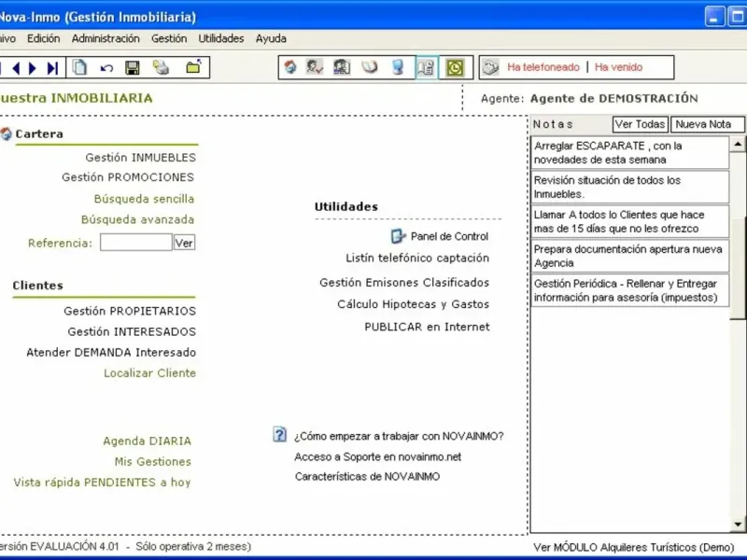747x560 pixels.
Task: Click the undo arrow icon
Action: tap(106, 68)
